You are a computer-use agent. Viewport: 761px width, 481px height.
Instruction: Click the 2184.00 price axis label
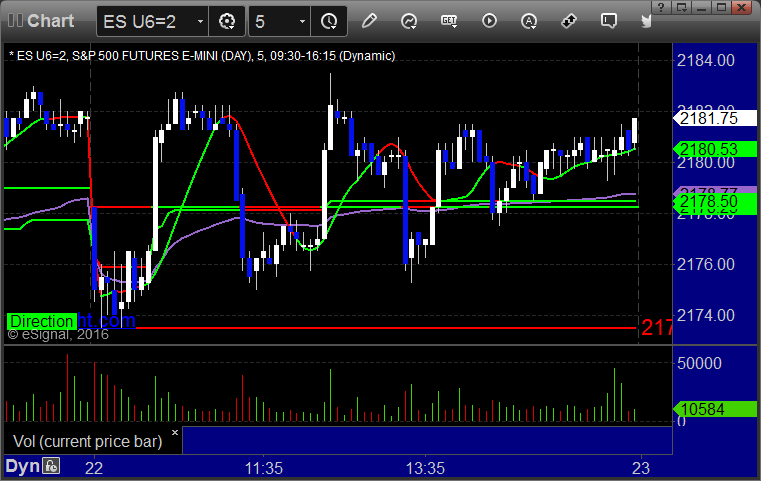(706, 61)
